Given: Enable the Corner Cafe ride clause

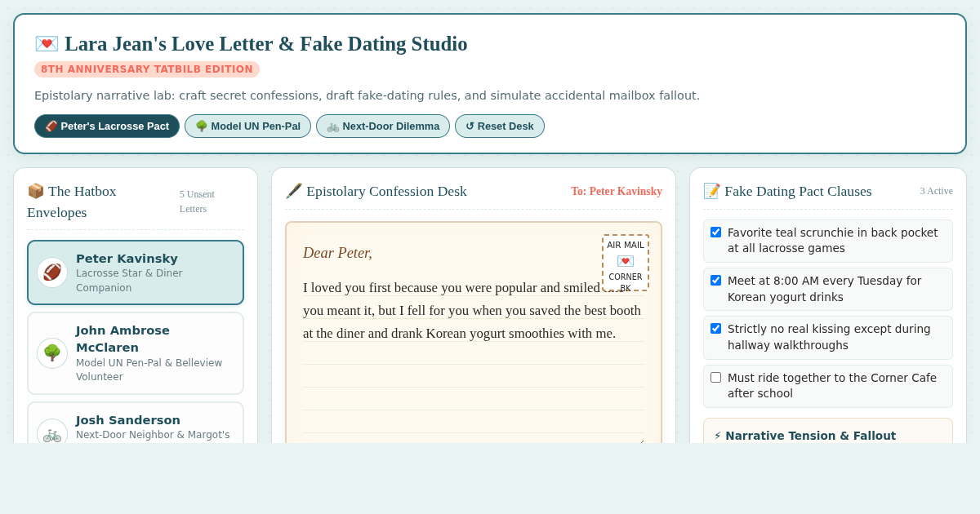Looking at the screenshot, I should [x=715, y=377].
